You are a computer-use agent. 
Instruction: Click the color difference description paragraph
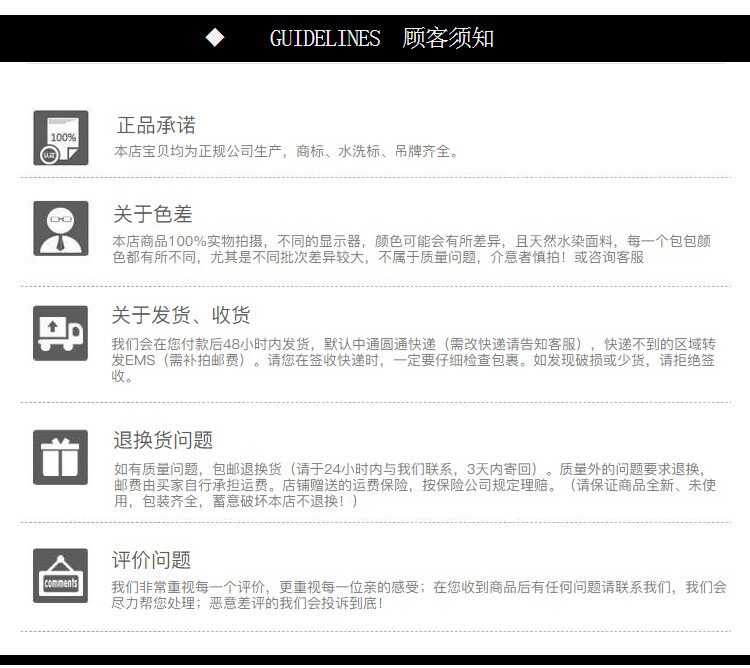coord(412,249)
